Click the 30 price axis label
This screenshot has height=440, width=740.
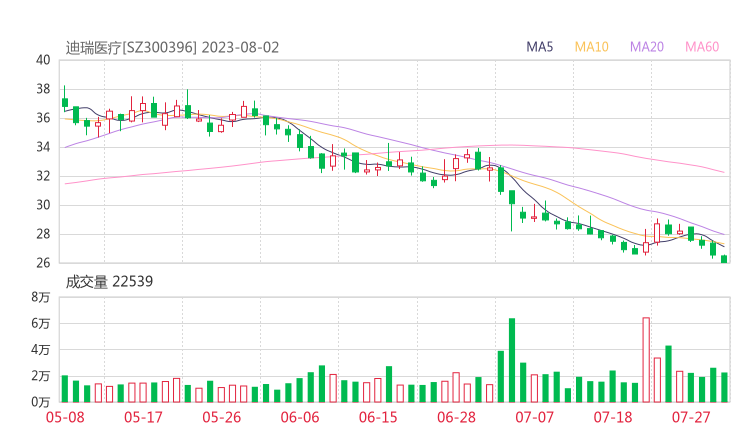pos(43,205)
